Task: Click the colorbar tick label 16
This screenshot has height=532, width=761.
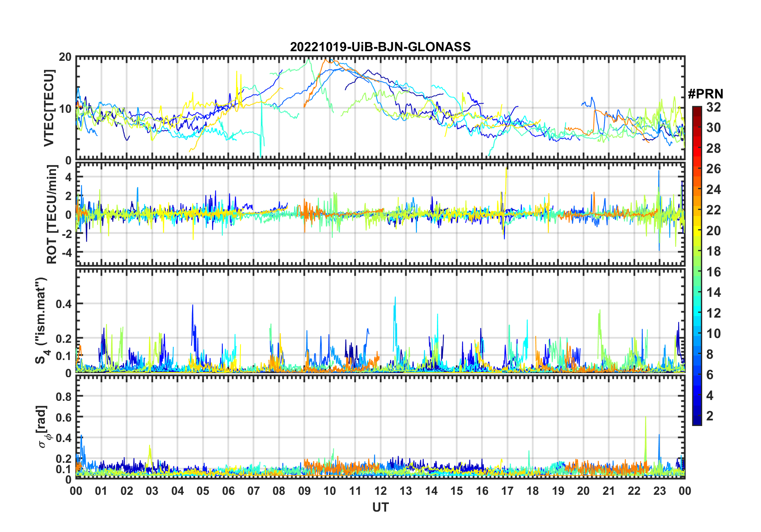Action: click(x=713, y=272)
